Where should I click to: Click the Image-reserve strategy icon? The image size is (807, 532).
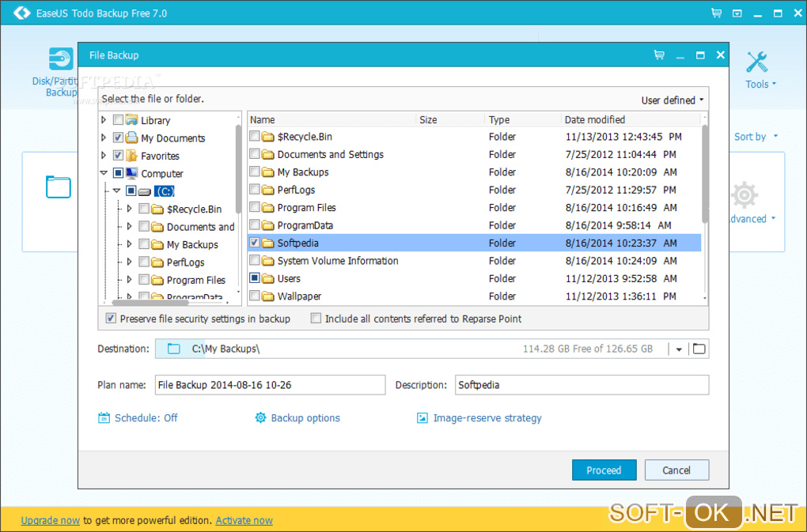click(x=422, y=418)
